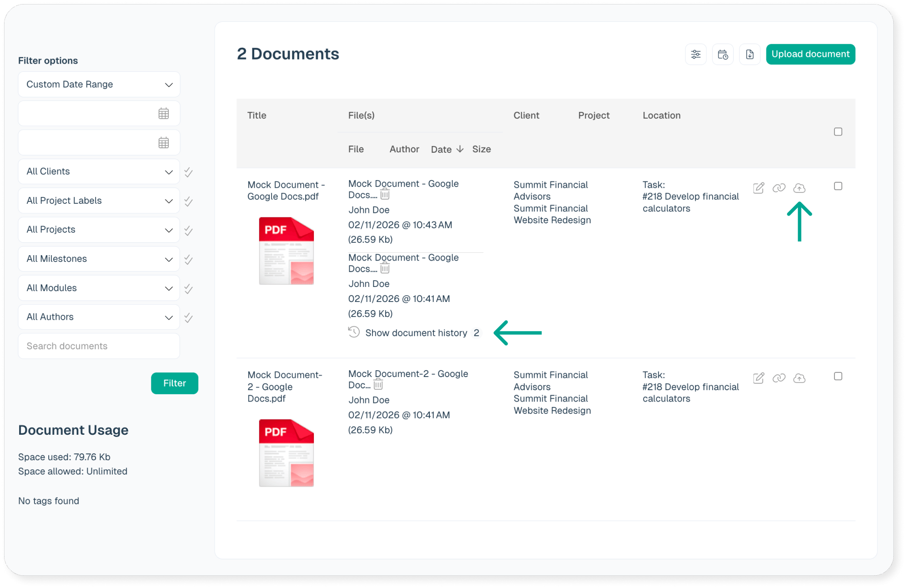Image resolution: width=906 pixels, height=588 pixels.
Task: Open the Custom Date Range dropdown
Action: click(99, 84)
